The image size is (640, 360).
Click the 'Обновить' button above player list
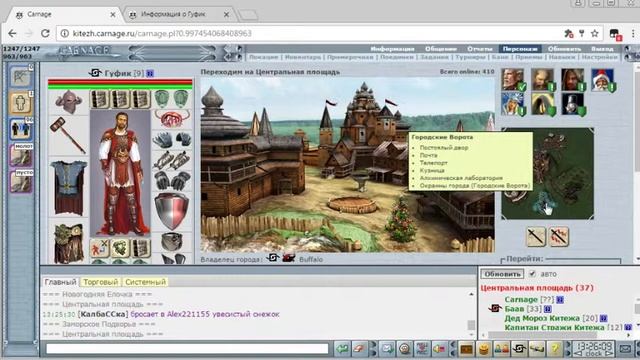tap(502, 274)
